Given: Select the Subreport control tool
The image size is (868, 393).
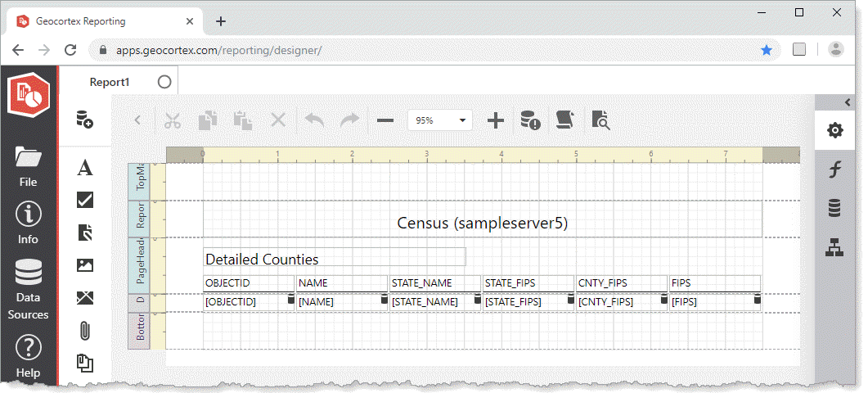Looking at the screenshot, I should coord(85,364).
